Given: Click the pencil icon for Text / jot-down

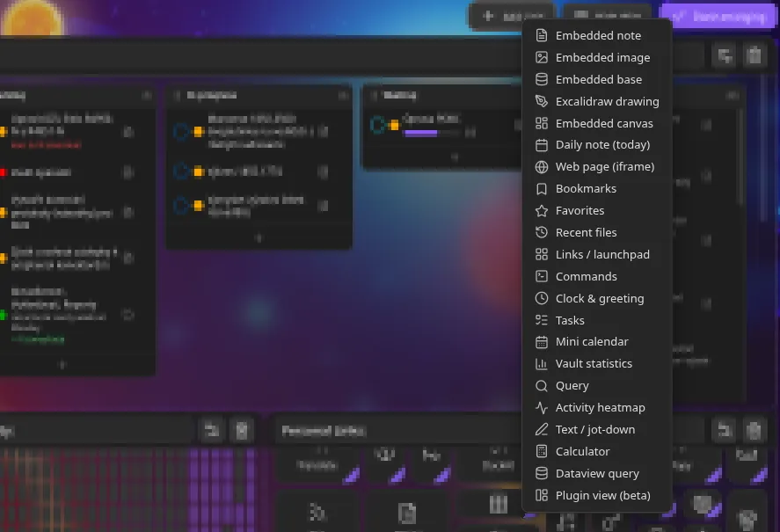Looking at the screenshot, I should pos(541,429).
